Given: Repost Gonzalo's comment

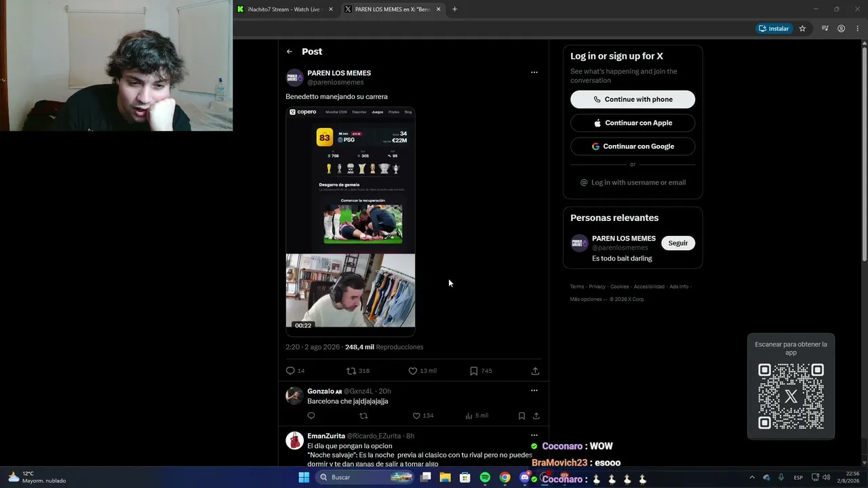Looking at the screenshot, I should (x=363, y=415).
